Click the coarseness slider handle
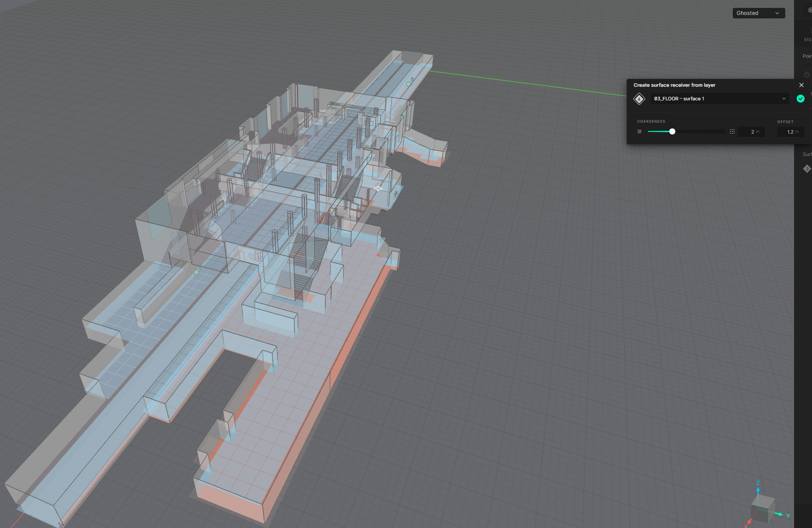The height and width of the screenshot is (528, 812). (x=672, y=131)
